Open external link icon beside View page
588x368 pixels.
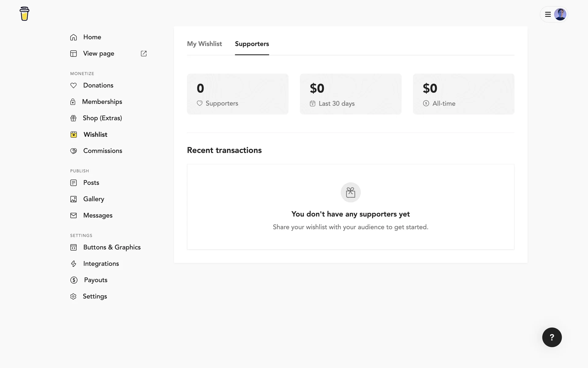[x=144, y=54]
